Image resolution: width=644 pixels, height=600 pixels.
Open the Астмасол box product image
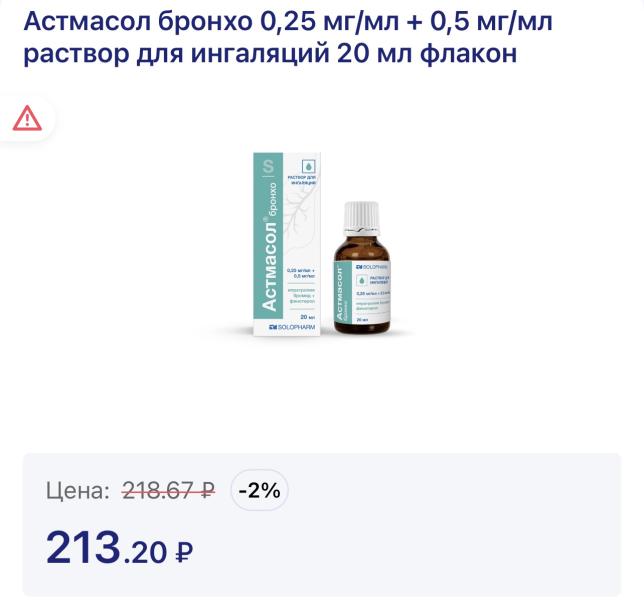tap(286, 244)
